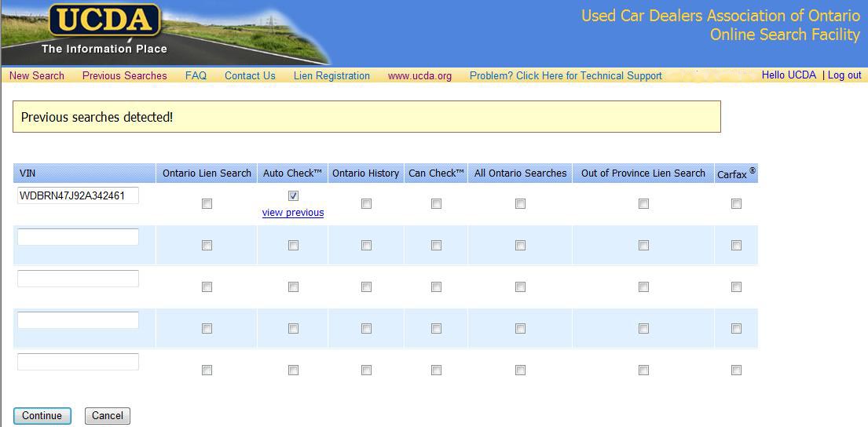Image resolution: width=868 pixels, height=427 pixels.
Task: Click the Out of Province Lien Search header
Action: click(x=643, y=173)
